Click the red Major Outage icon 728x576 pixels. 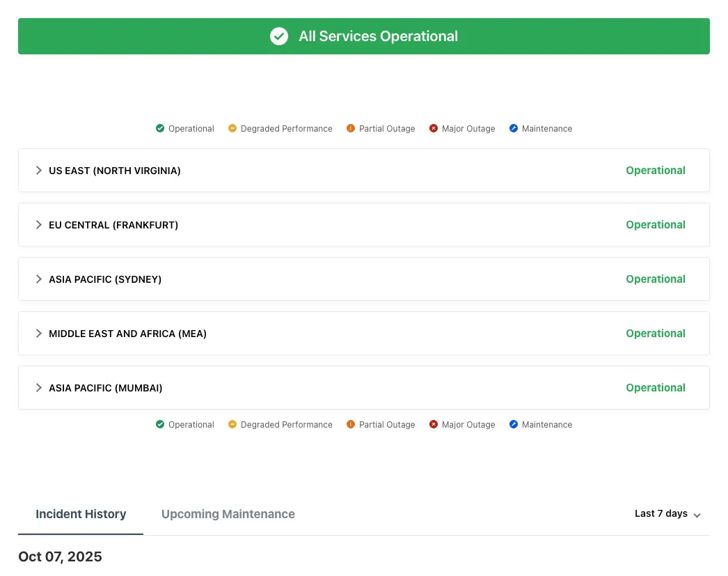point(433,128)
